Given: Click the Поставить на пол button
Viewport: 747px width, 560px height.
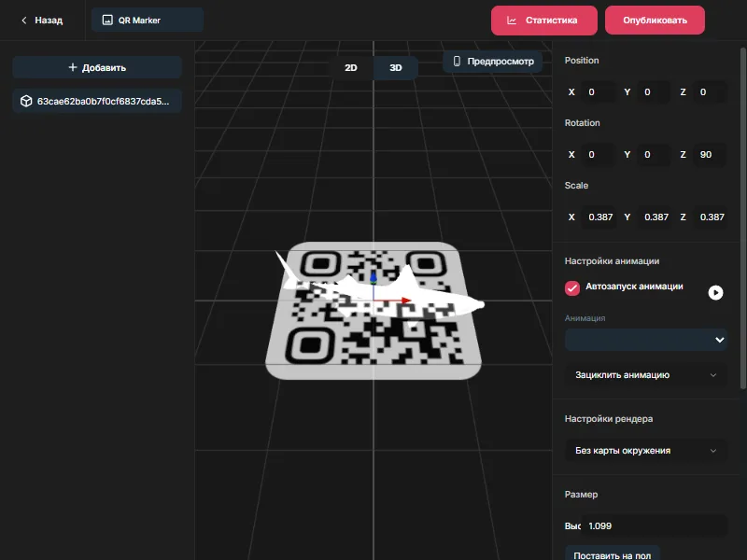Looking at the screenshot, I should tap(613, 554).
